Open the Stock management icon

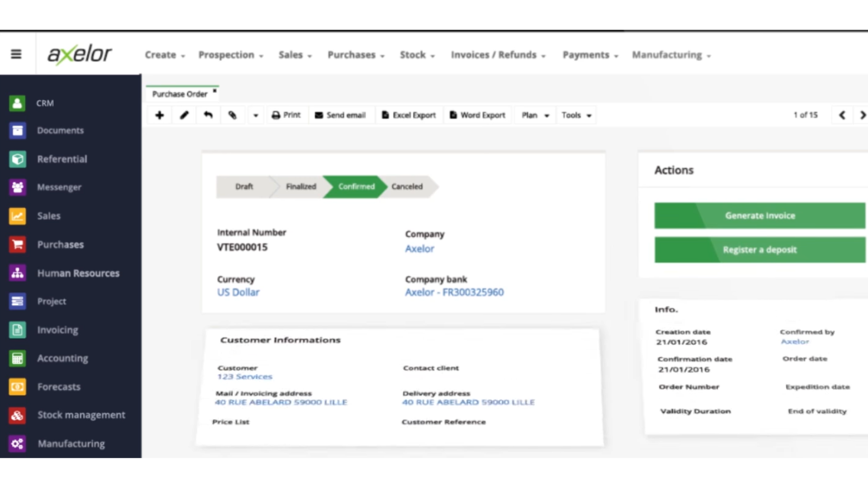pyautogui.click(x=17, y=415)
